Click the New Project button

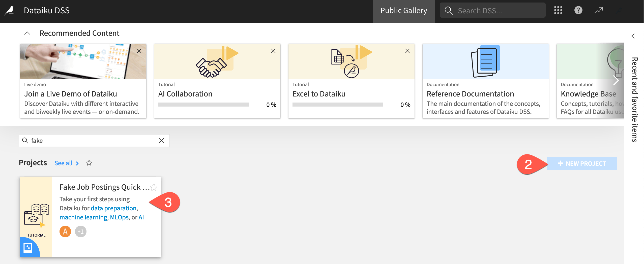(582, 163)
